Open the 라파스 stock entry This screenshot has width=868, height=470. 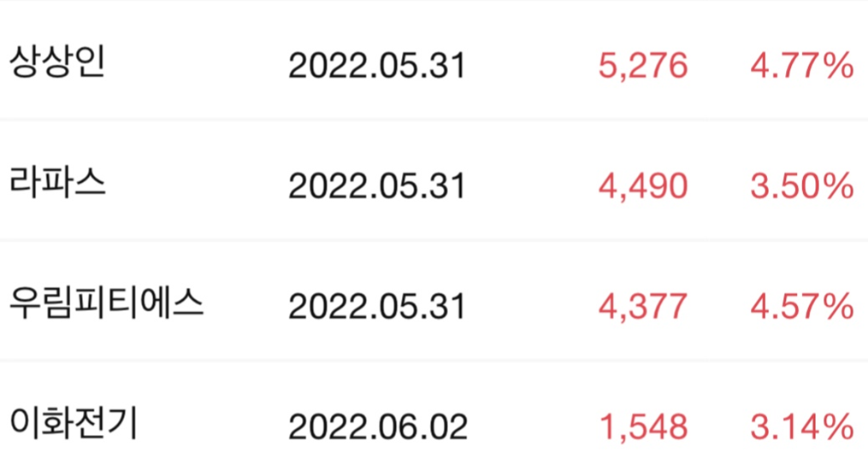(x=57, y=185)
